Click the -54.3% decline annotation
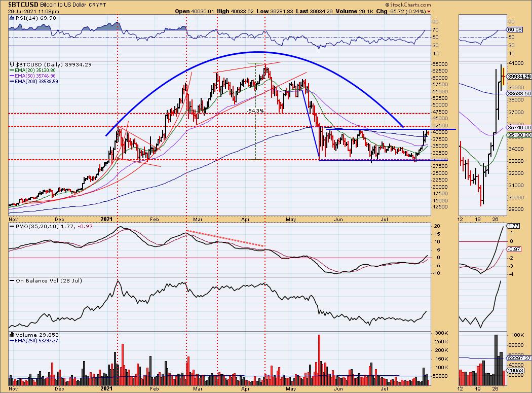The image size is (532, 393). point(255,111)
